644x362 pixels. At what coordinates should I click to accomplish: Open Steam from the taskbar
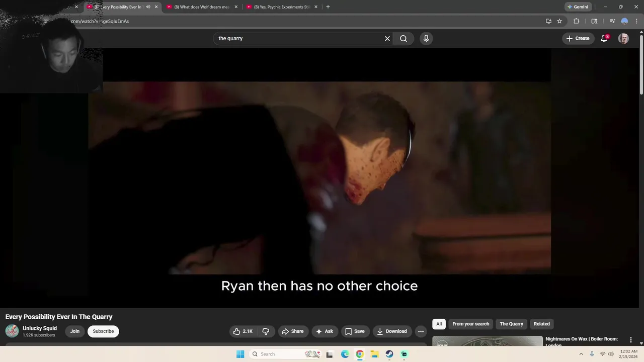[389, 354]
